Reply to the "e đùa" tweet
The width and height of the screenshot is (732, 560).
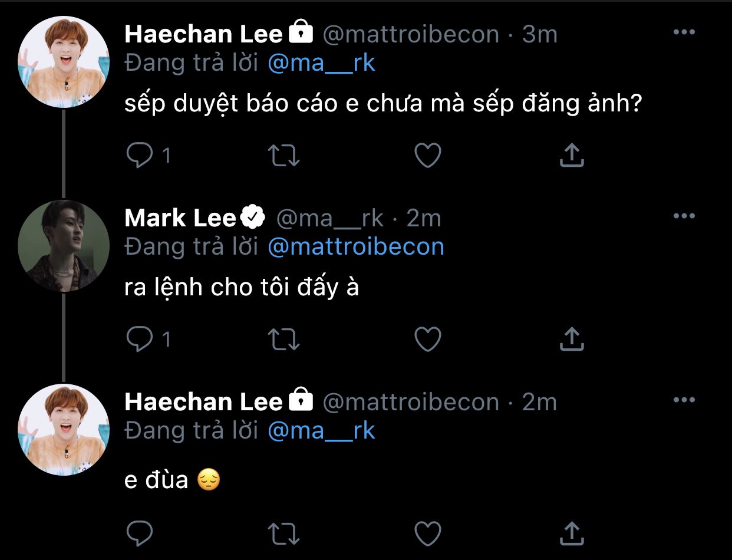pos(140,533)
